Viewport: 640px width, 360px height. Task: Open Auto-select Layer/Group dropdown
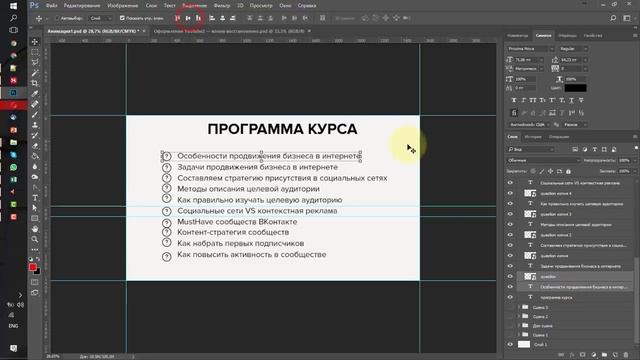(100, 18)
